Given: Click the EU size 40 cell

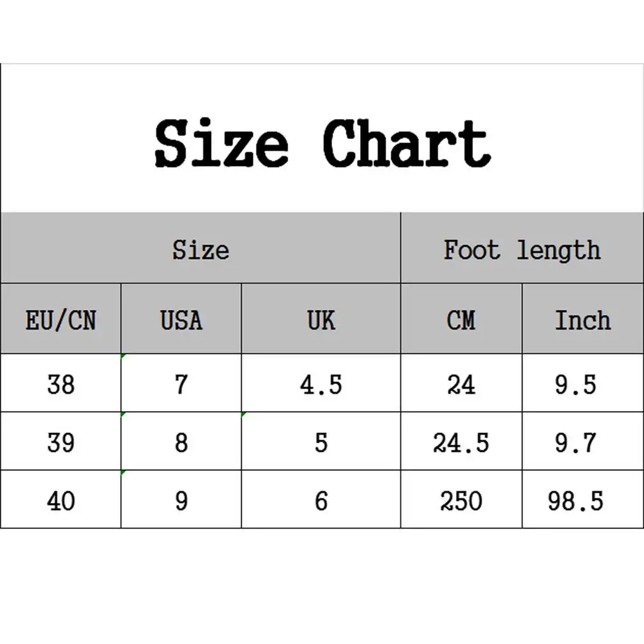Looking at the screenshot, I should (x=60, y=500).
